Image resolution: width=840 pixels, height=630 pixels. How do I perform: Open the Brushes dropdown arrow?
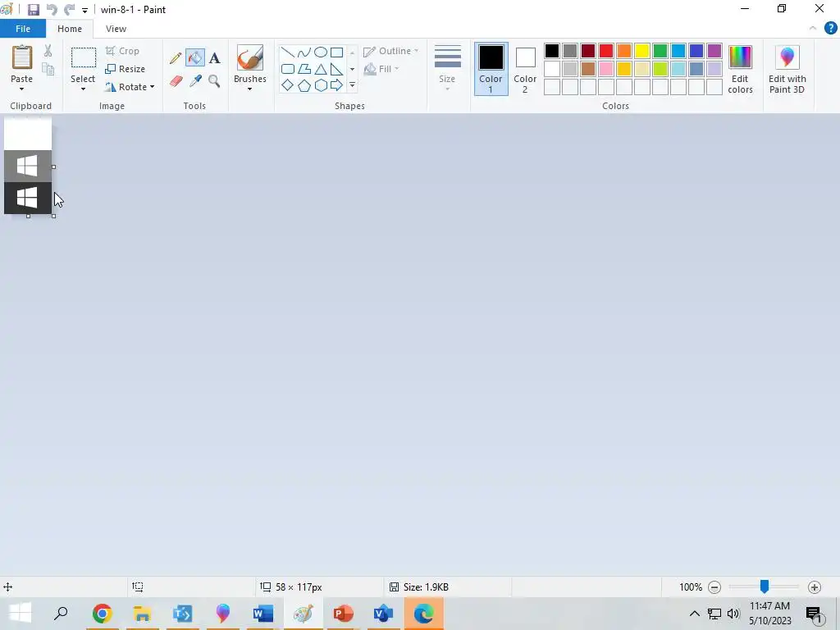[x=249, y=89]
